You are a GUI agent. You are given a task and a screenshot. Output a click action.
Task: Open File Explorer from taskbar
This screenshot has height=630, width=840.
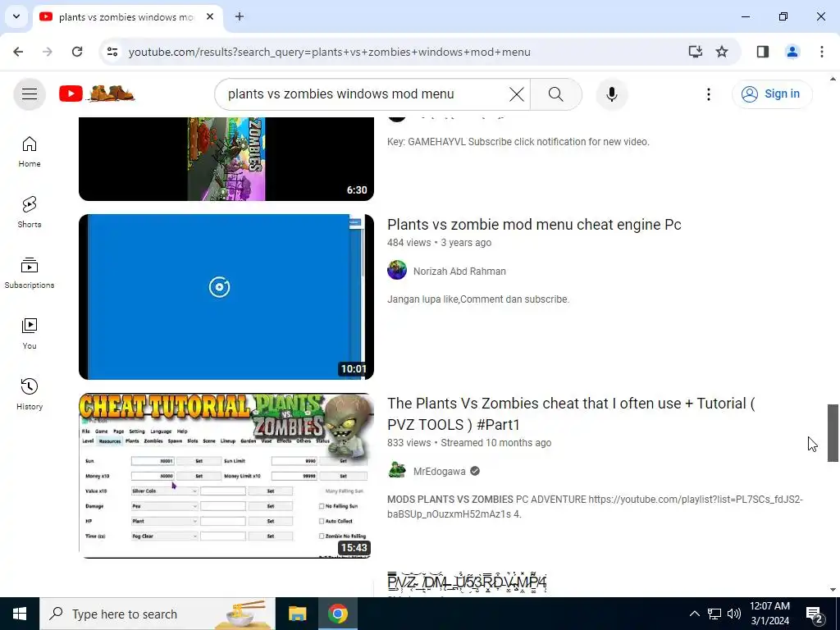pos(297,614)
